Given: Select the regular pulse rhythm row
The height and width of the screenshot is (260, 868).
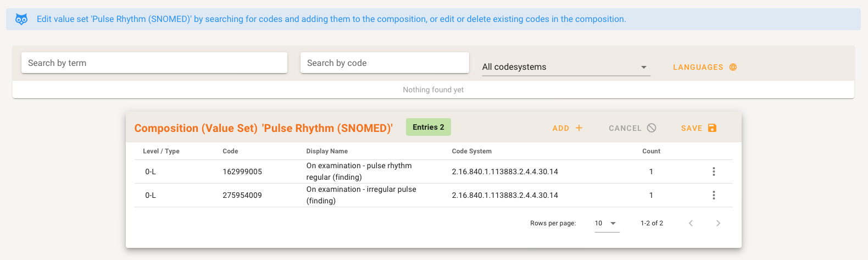Looking at the screenshot, I should pyautogui.click(x=359, y=172).
